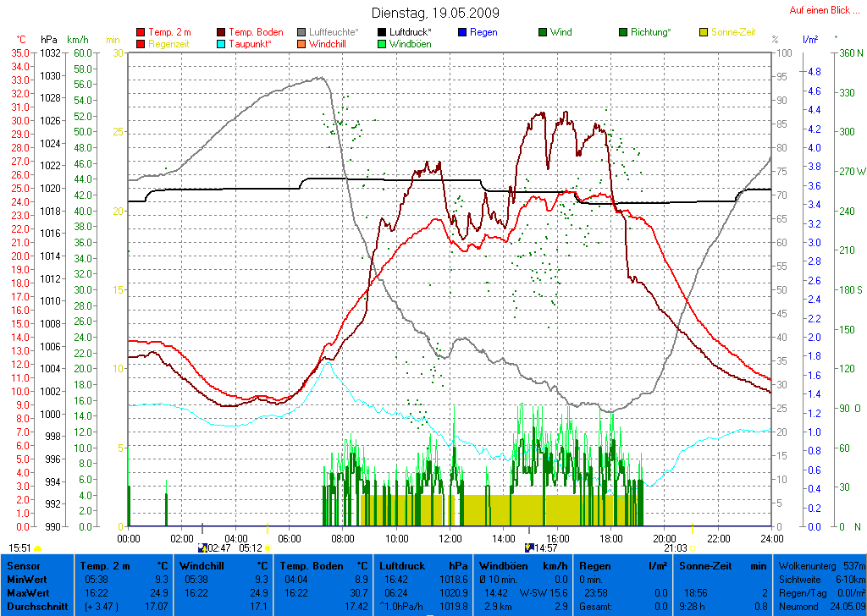
Task: Click the bright green Windböen legend square
Action: click(383, 43)
